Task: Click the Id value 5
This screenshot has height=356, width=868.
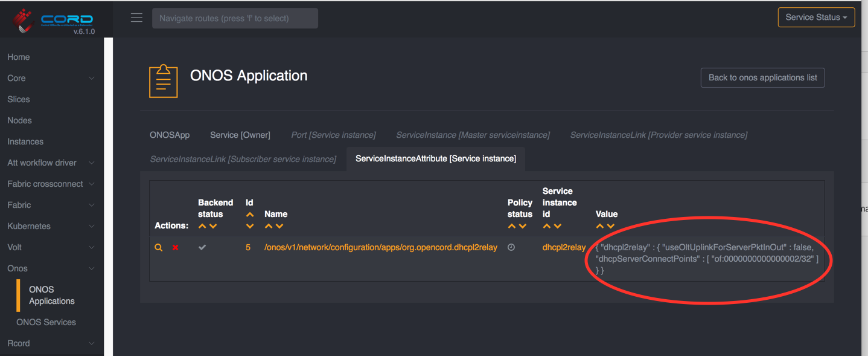Action: (x=248, y=247)
